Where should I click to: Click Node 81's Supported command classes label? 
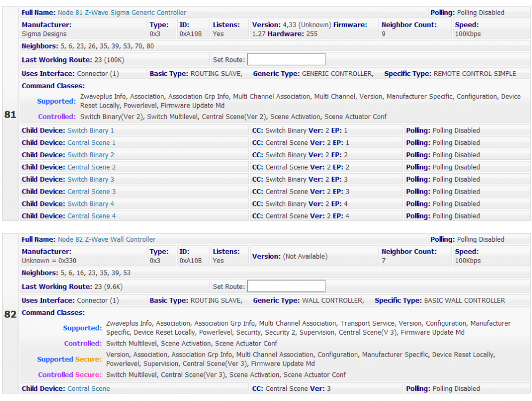click(57, 101)
